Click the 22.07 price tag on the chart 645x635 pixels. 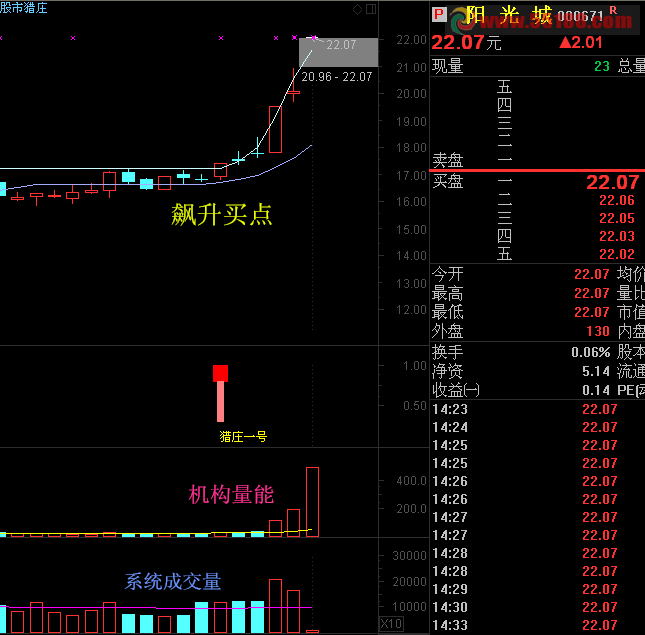point(341,45)
